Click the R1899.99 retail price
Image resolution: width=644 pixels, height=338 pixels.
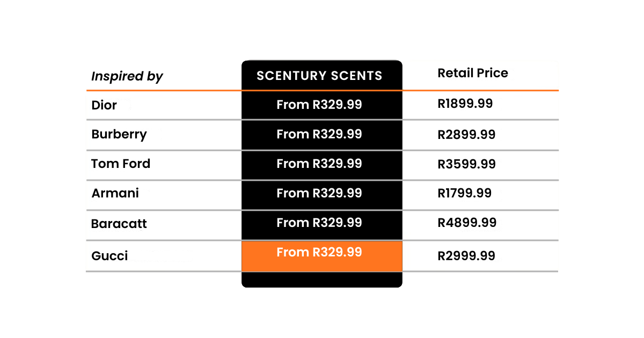click(x=465, y=104)
